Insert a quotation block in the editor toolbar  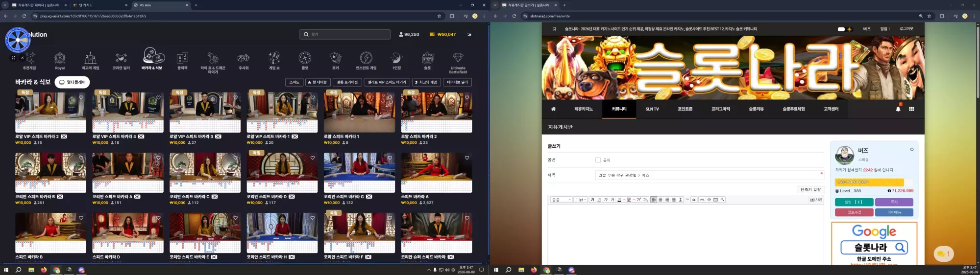pyautogui.click(x=694, y=200)
